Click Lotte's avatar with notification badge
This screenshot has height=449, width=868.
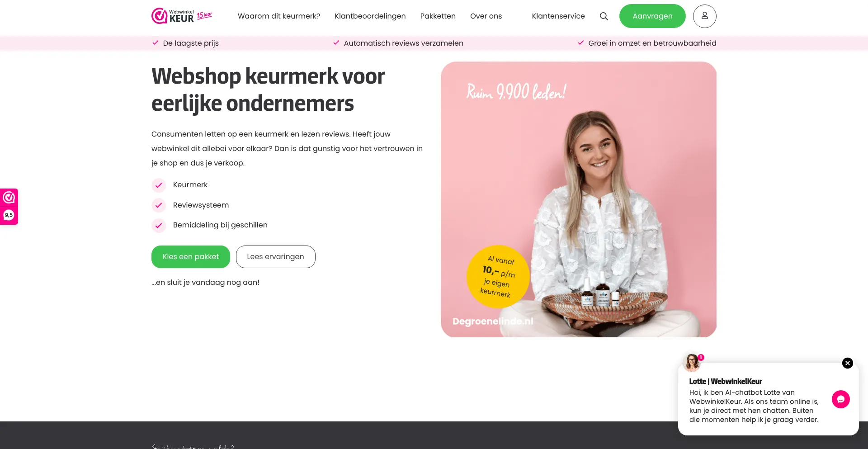pyautogui.click(x=693, y=362)
